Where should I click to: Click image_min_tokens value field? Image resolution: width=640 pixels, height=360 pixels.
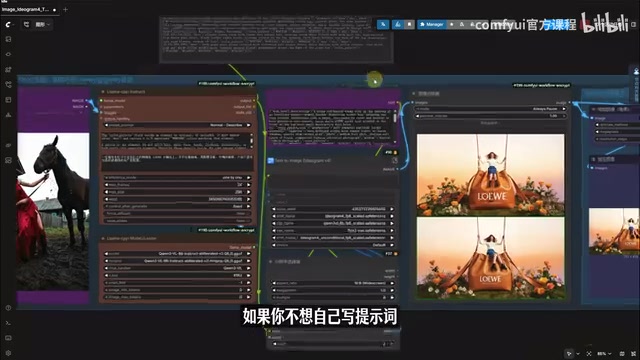(178, 290)
